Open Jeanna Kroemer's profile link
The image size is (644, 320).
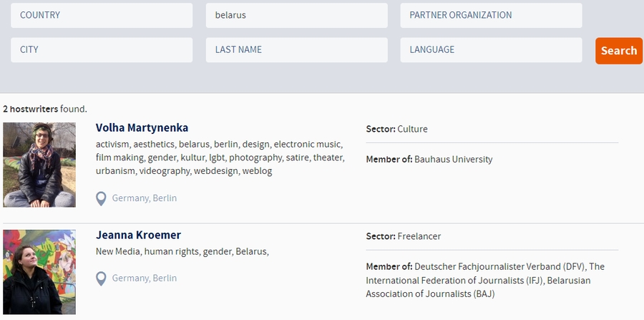tap(138, 235)
